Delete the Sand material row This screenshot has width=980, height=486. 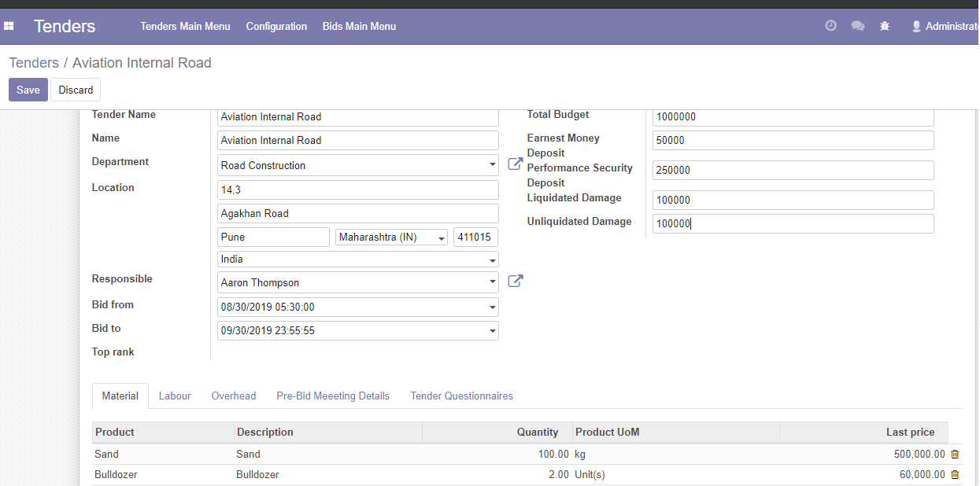coord(955,454)
